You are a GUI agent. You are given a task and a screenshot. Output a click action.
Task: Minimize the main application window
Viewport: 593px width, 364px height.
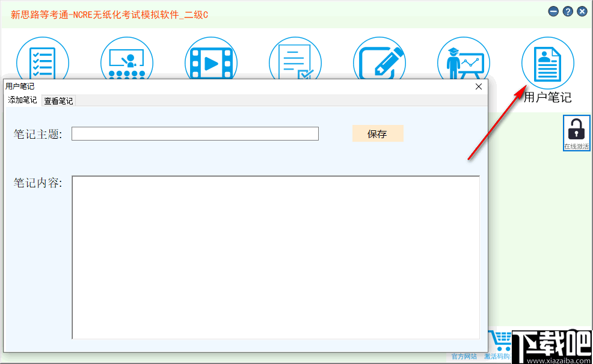(x=553, y=11)
